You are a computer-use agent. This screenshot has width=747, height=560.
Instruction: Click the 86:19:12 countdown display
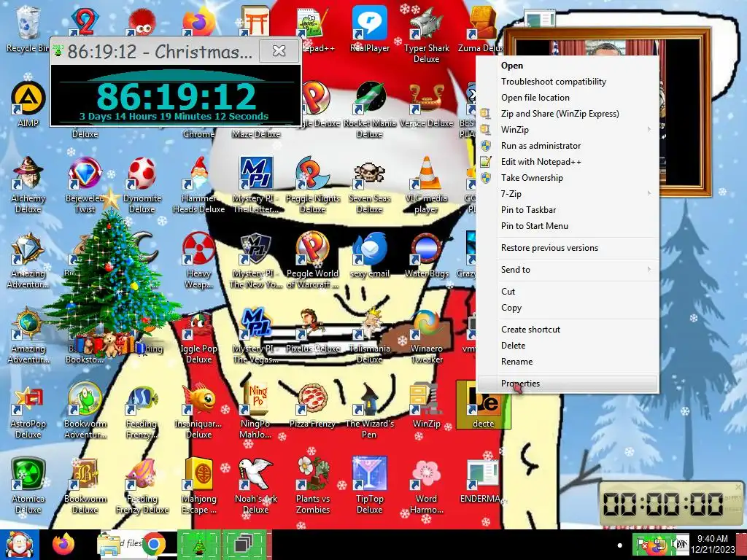coord(176,97)
